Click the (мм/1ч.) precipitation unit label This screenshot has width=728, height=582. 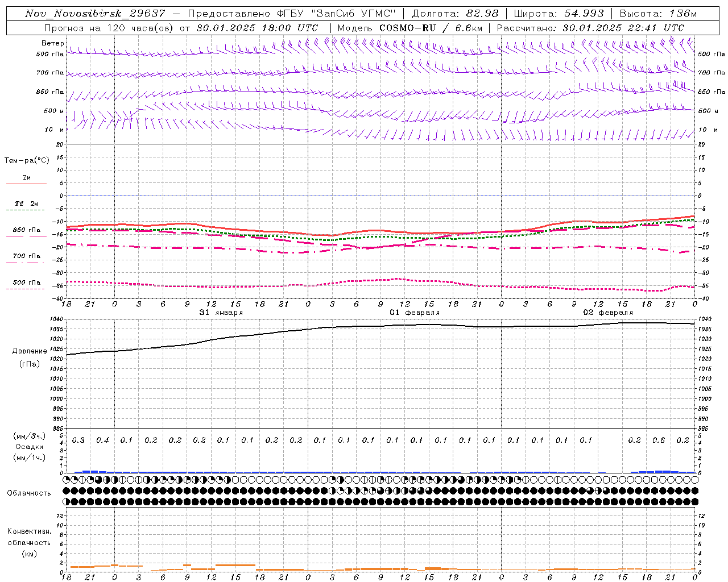click(30, 458)
